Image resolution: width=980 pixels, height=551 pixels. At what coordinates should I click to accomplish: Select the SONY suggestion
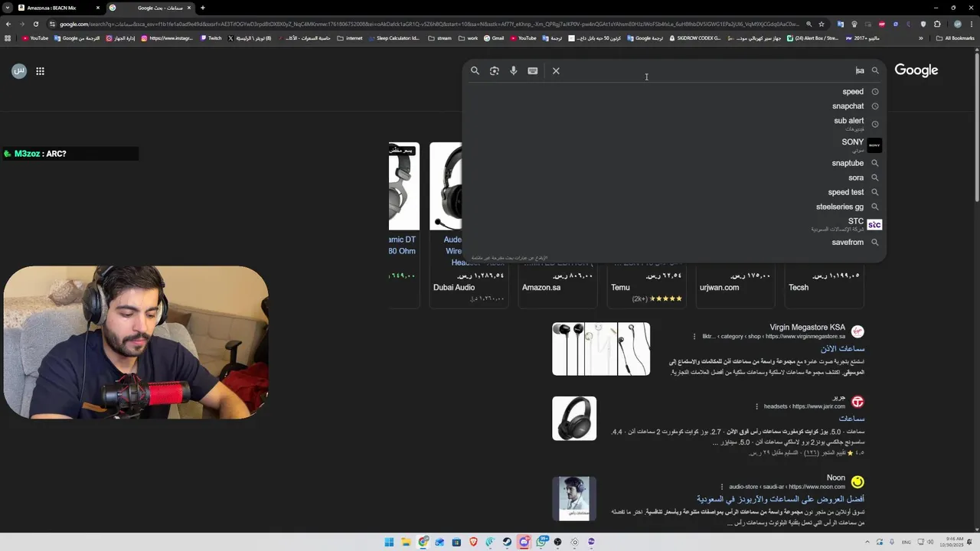click(x=675, y=145)
